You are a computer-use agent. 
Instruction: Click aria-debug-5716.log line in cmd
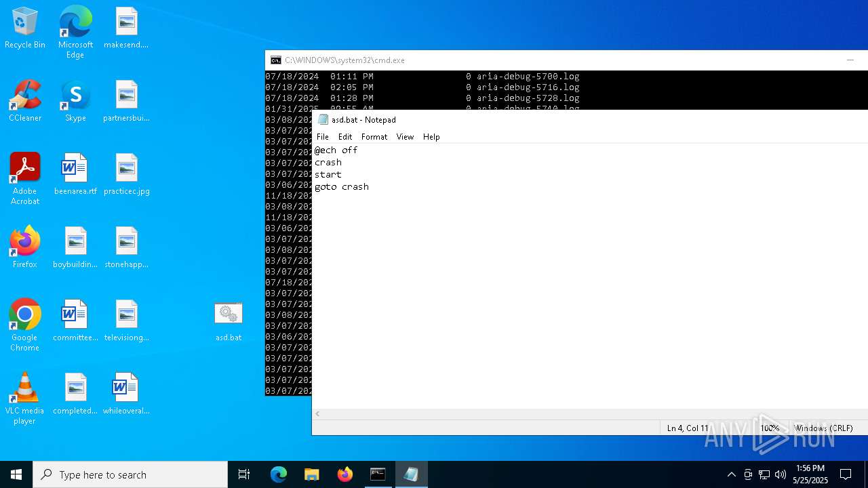422,87
